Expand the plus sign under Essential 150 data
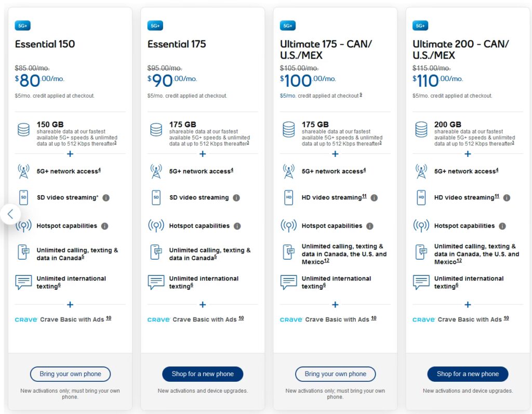 pos(70,154)
